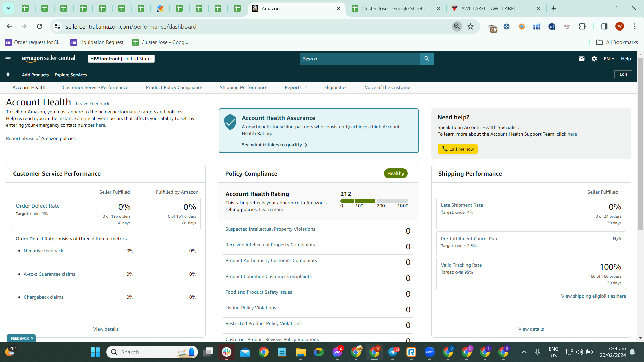644x362 pixels.
Task: Open the Chargeback claims link
Action: click(44, 297)
